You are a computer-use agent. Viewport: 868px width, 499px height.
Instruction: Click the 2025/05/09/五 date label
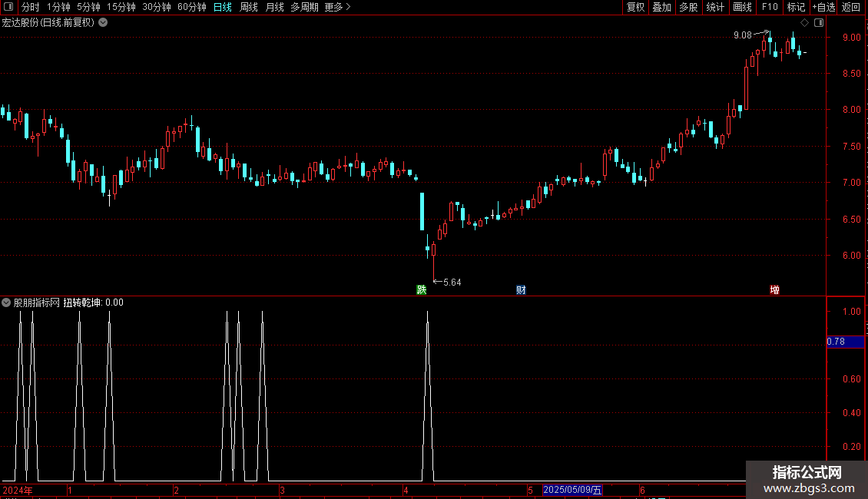572,490
